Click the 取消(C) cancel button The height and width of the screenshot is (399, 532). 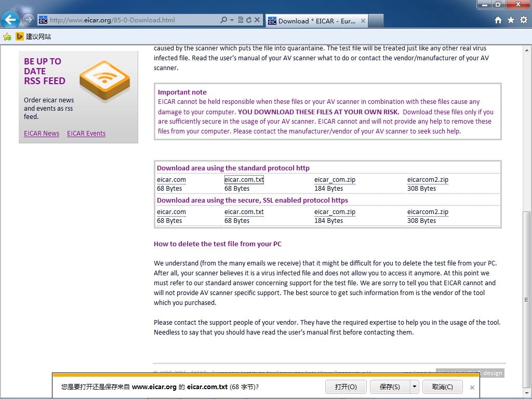(x=443, y=387)
